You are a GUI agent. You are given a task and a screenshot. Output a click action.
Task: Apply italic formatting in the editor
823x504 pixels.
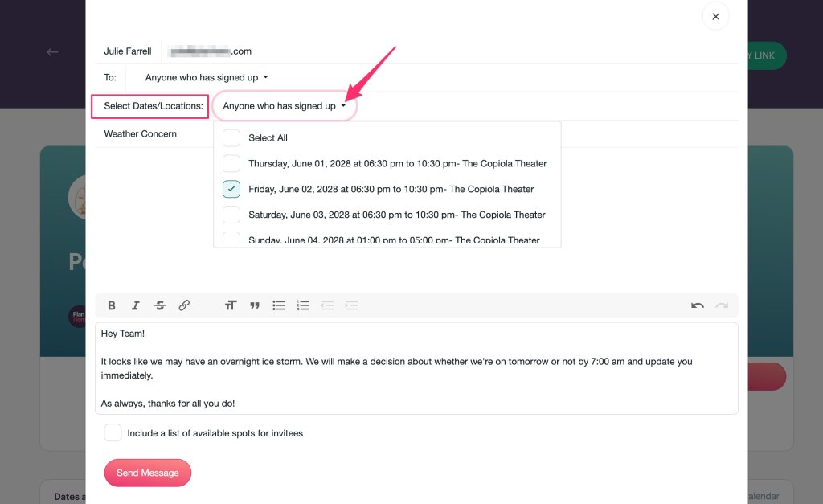click(135, 305)
